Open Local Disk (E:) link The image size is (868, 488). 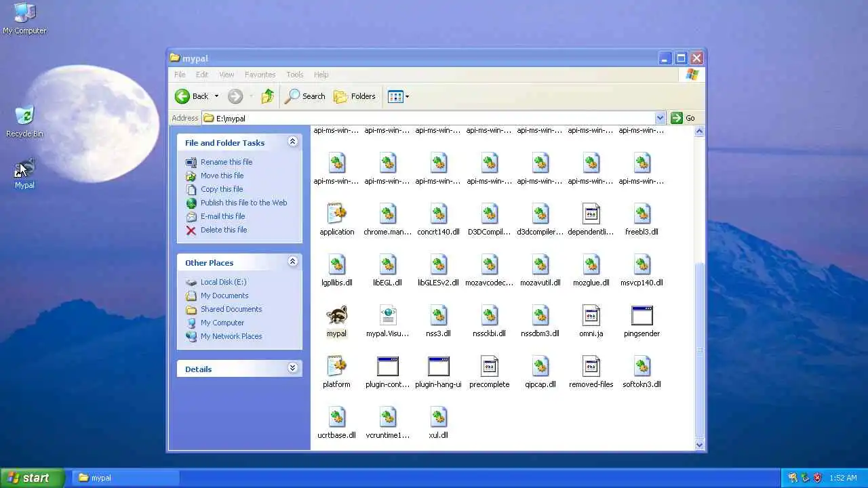click(x=223, y=282)
